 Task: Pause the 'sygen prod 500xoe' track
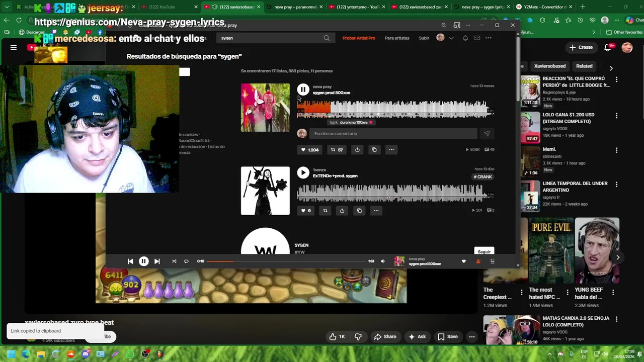coord(303,89)
